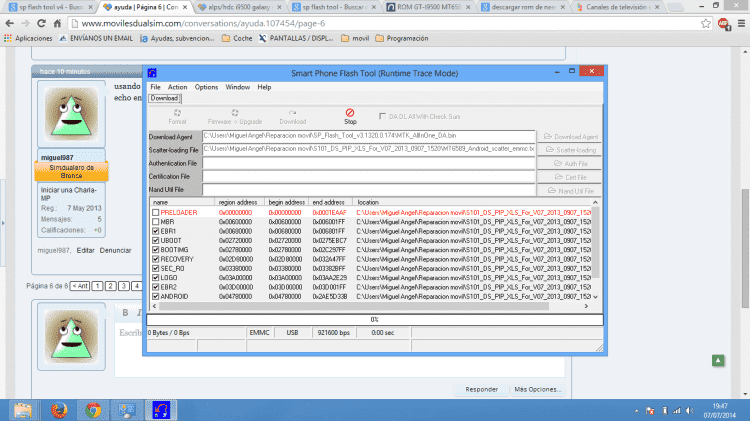
Task: Enable the MBR checkbox
Action: click(155, 222)
